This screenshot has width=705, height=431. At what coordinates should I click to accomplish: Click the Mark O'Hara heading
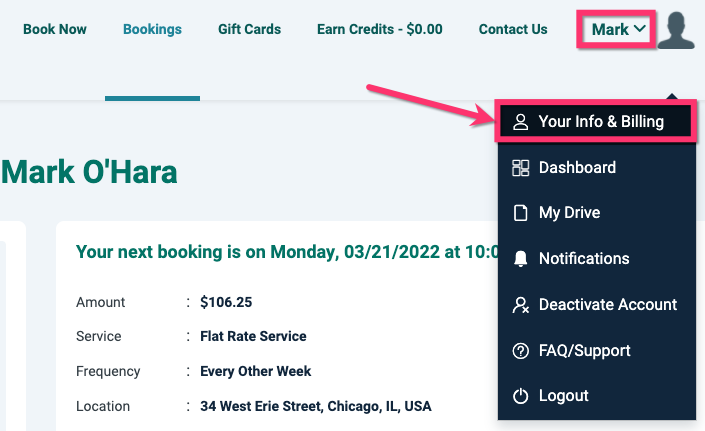pyautogui.click(x=89, y=172)
